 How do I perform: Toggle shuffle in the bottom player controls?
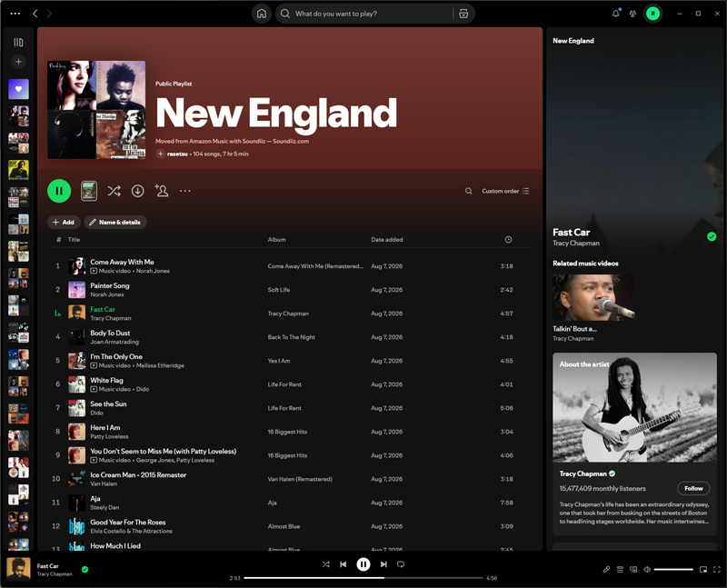(326, 564)
